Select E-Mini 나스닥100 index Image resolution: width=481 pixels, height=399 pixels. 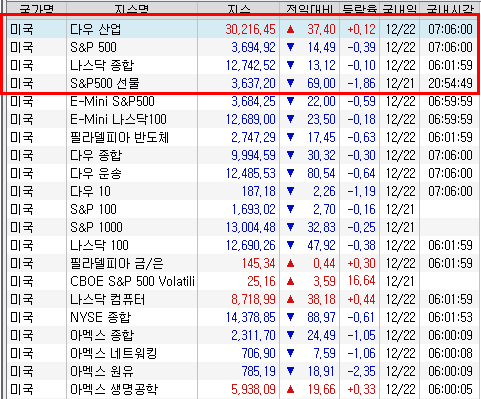click(118, 119)
